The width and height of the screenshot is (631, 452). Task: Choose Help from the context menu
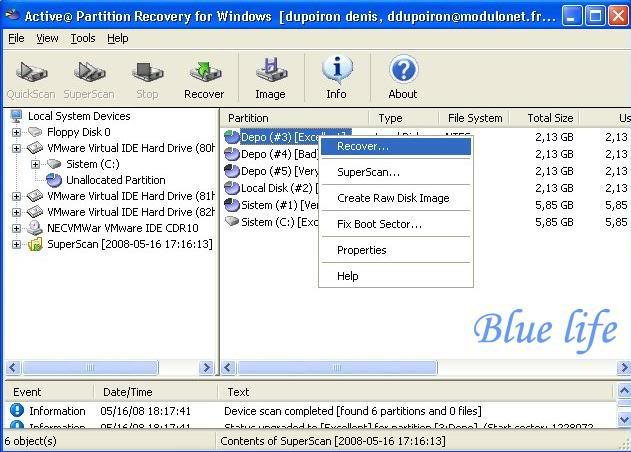coord(396,276)
